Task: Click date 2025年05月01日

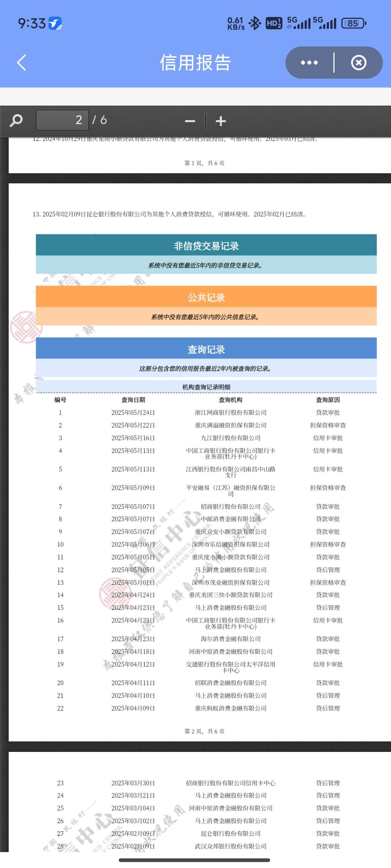Action: pos(133,583)
